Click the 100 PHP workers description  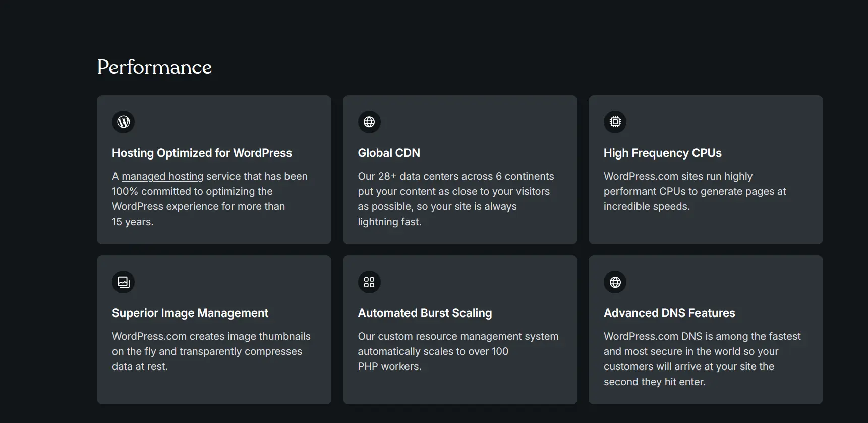click(457, 351)
